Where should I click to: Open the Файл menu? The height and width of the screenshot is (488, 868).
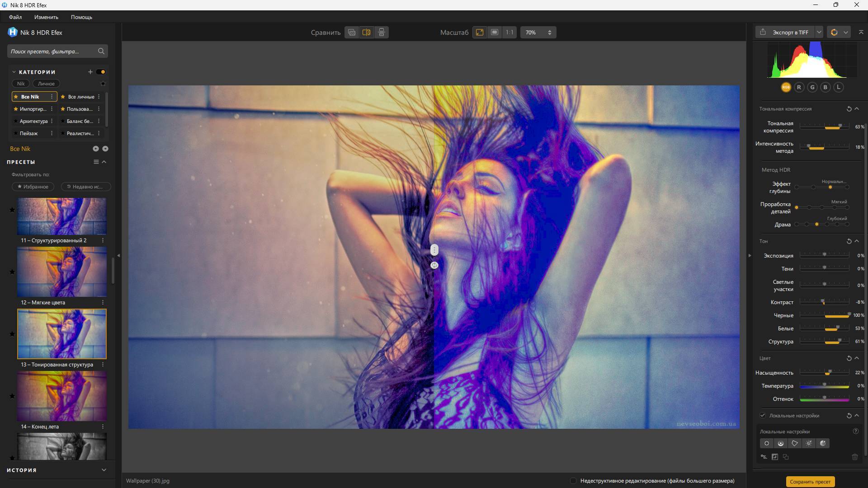pos(15,17)
